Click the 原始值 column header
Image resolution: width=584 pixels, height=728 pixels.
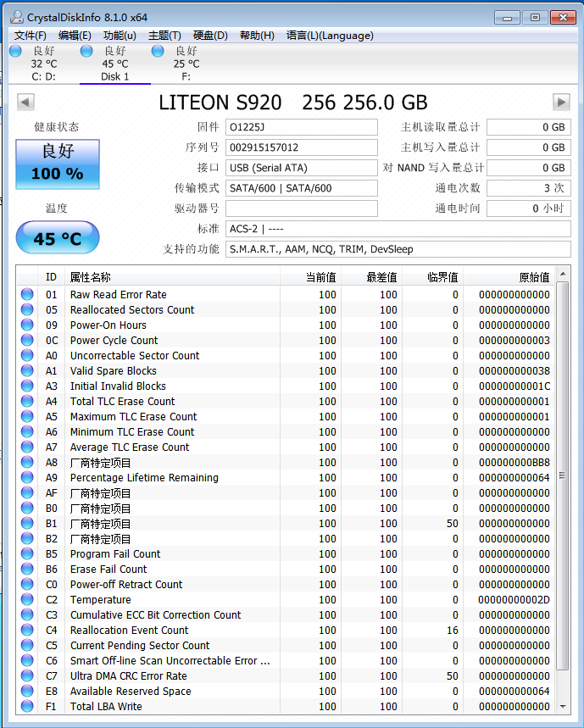coord(509,277)
